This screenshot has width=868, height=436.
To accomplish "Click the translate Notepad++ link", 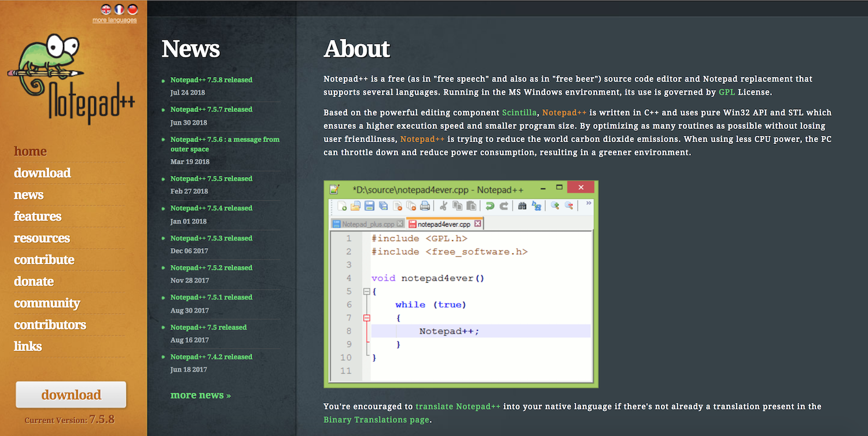I will [x=458, y=407].
